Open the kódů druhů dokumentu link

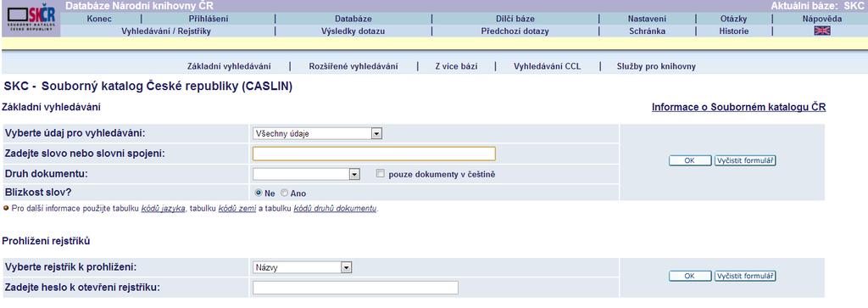click(x=335, y=209)
